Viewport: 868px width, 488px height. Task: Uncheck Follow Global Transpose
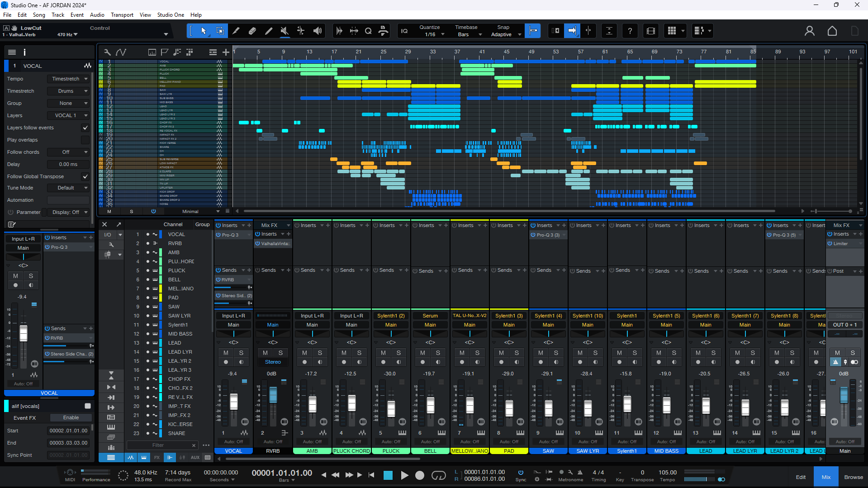(85, 176)
